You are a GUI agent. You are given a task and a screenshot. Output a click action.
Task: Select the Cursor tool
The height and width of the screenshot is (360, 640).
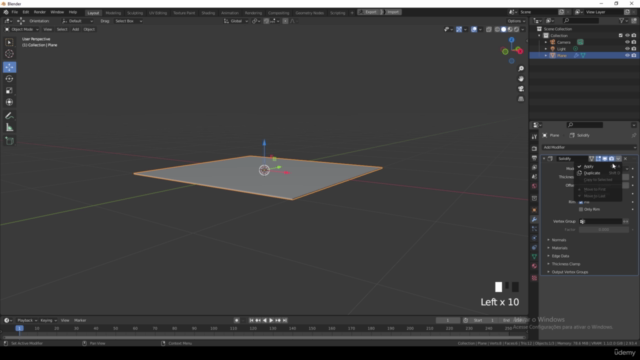pos(9,53)
